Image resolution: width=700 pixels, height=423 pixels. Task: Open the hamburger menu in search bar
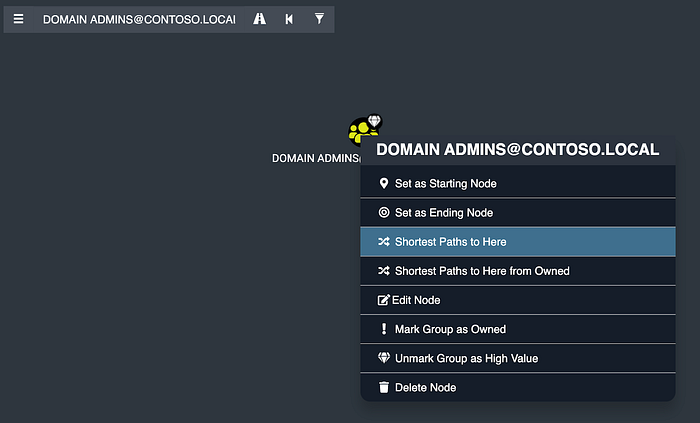pos(18,19)
